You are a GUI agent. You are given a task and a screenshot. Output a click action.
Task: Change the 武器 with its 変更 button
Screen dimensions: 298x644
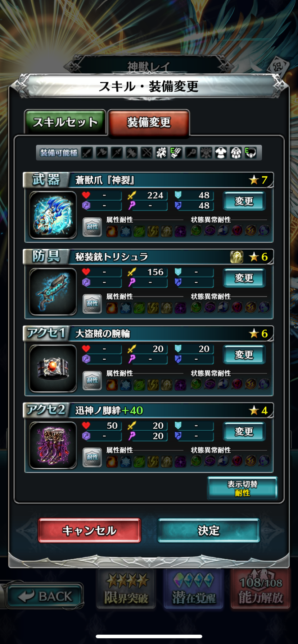click(244, 201)
